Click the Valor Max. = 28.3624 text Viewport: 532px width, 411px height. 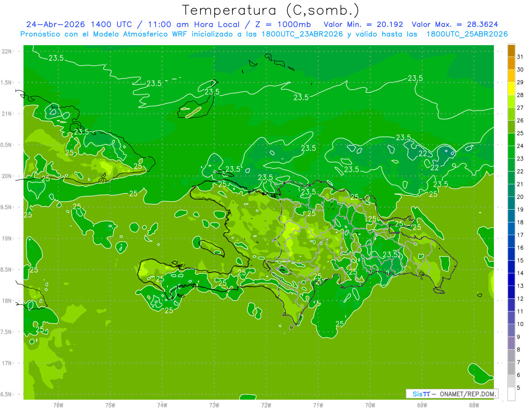tap(458, 24)
